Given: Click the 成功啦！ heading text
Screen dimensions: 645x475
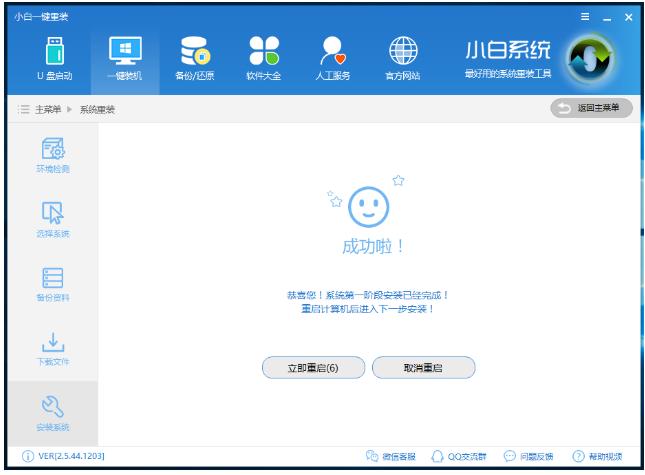Looking at the screenshot, I should pos(373,247).
